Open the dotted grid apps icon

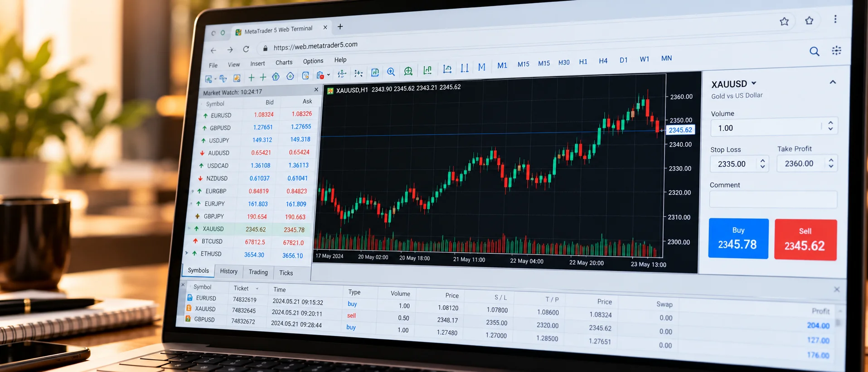837,50
